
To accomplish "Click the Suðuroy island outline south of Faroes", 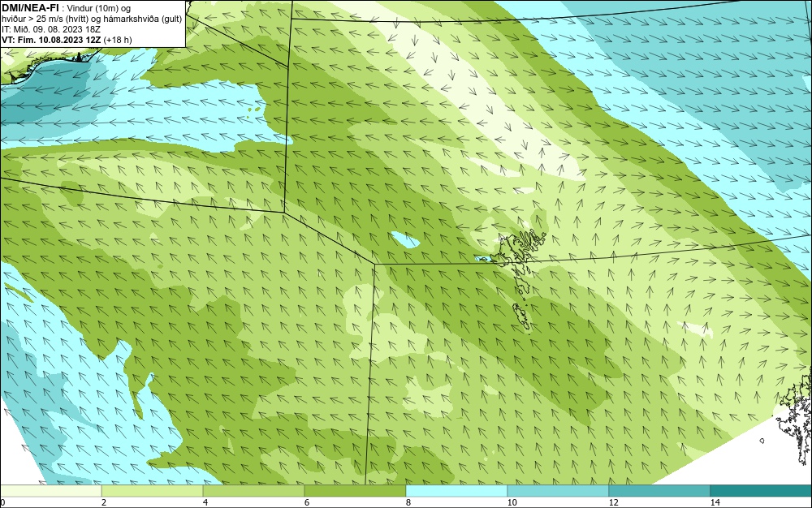I will click(x=522, y=317).
